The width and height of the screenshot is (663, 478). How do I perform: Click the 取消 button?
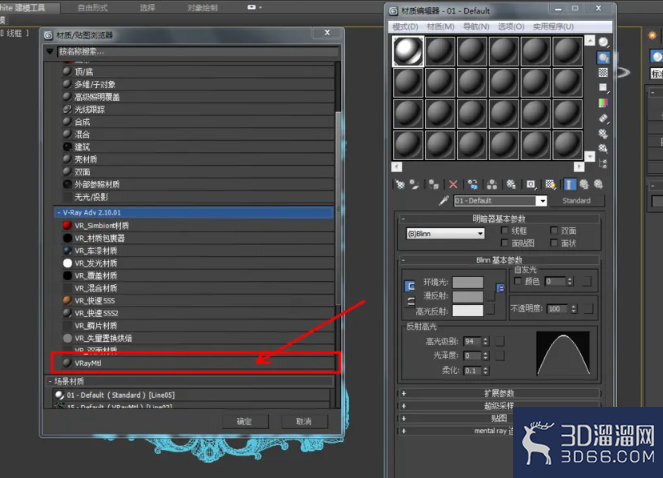click(304, 421)
